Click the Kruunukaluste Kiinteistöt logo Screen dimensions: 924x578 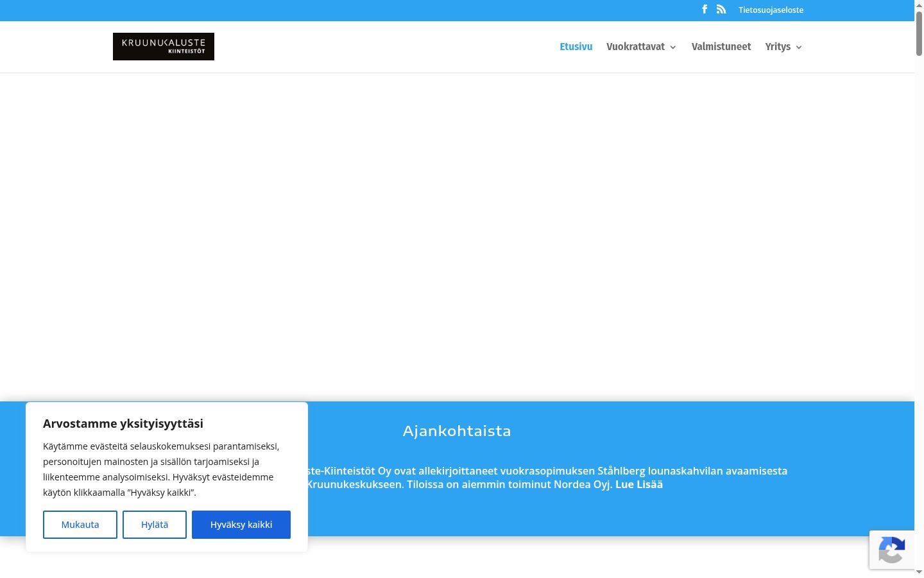pyautogui.click(x=164, y=46)
